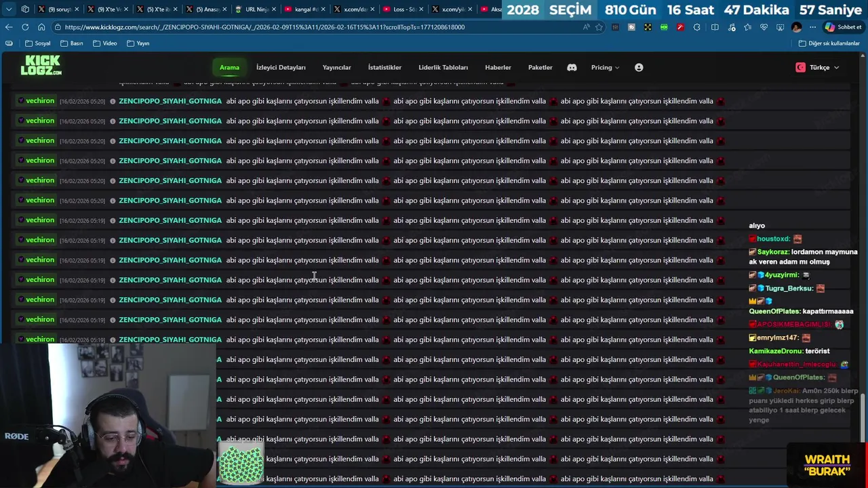
Task: Click the screenshot capture icon
Action: [780, 27]
